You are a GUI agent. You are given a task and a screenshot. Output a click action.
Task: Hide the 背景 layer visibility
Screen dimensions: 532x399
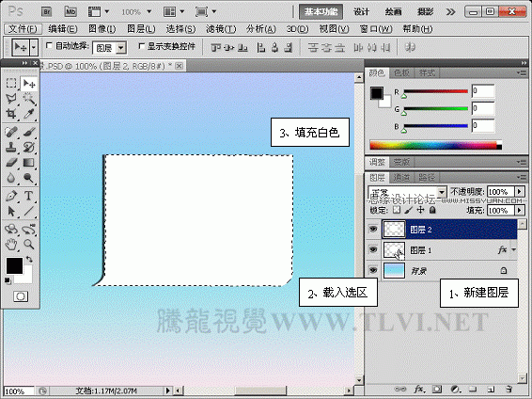[x=373, y=270]
